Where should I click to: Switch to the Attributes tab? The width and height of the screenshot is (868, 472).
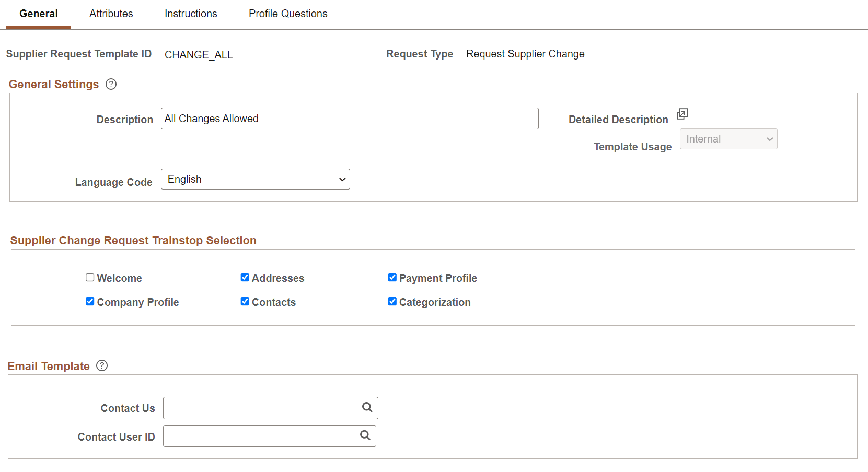point(111,14)
